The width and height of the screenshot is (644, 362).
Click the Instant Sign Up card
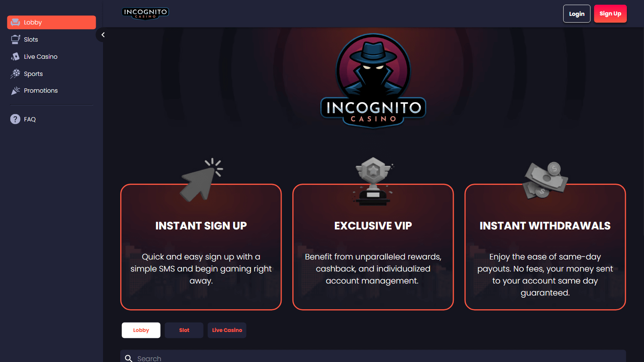(x=201, y=247)
